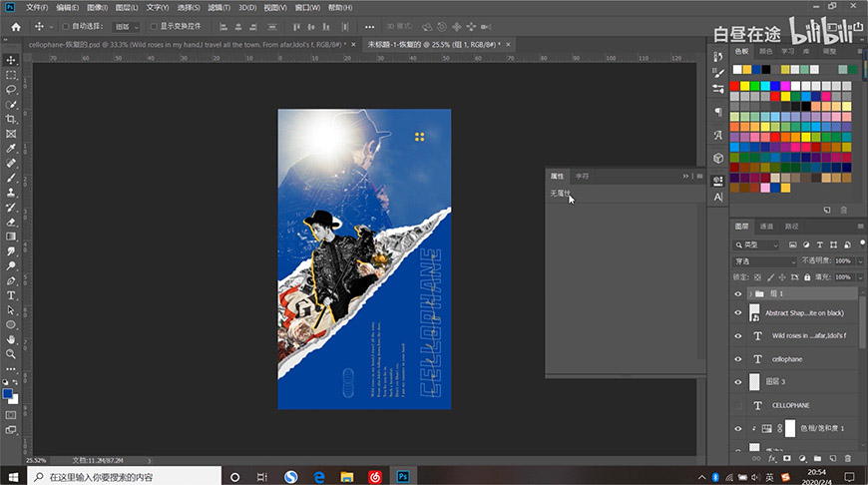Select the Eraser tool
The height and width of the screenshot is (485, 868).
11,222
